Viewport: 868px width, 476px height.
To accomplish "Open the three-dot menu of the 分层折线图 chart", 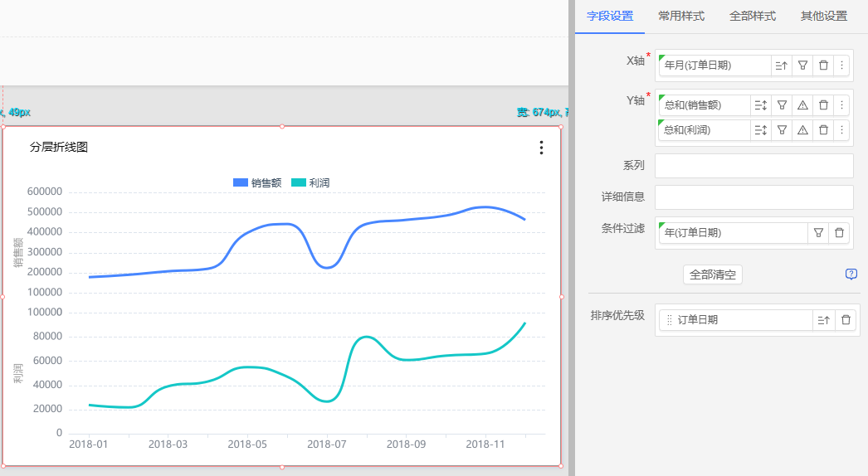I will (541, 148).
